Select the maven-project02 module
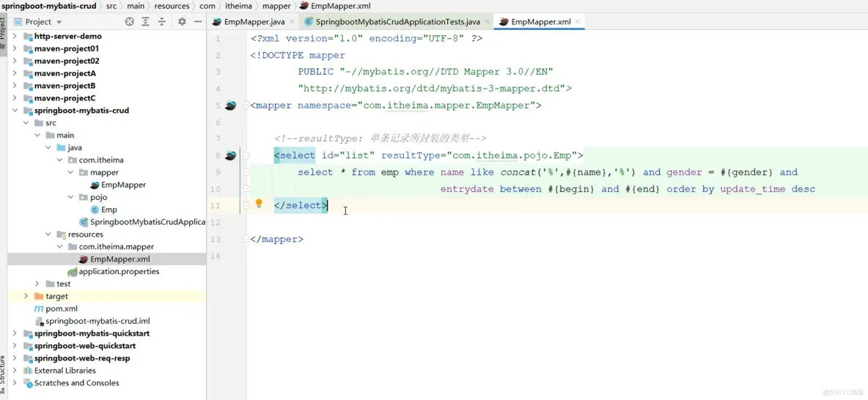 [x=67, y=61]
